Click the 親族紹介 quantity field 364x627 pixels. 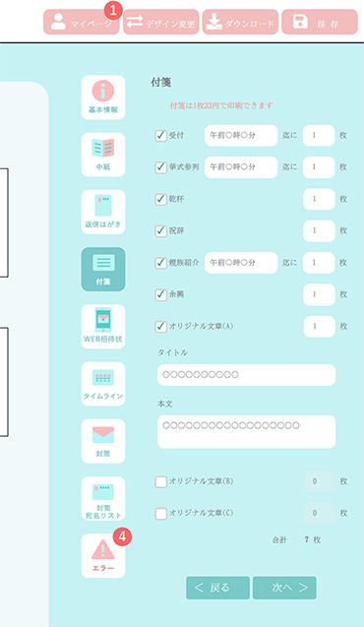tap(319, 263)
